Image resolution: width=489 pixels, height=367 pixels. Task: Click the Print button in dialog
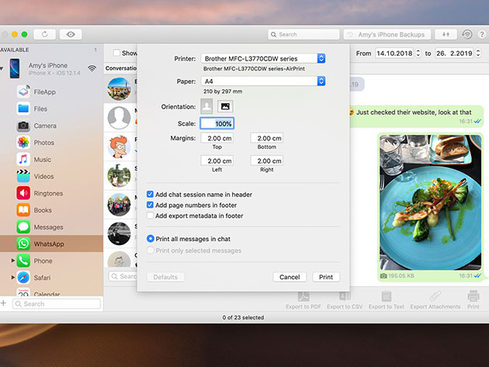(x=326, y=277)
